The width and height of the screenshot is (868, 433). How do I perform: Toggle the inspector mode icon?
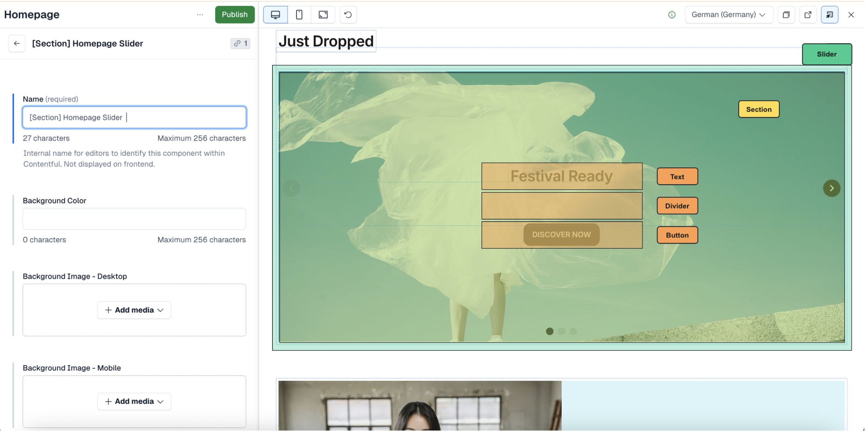click(829, 15)
